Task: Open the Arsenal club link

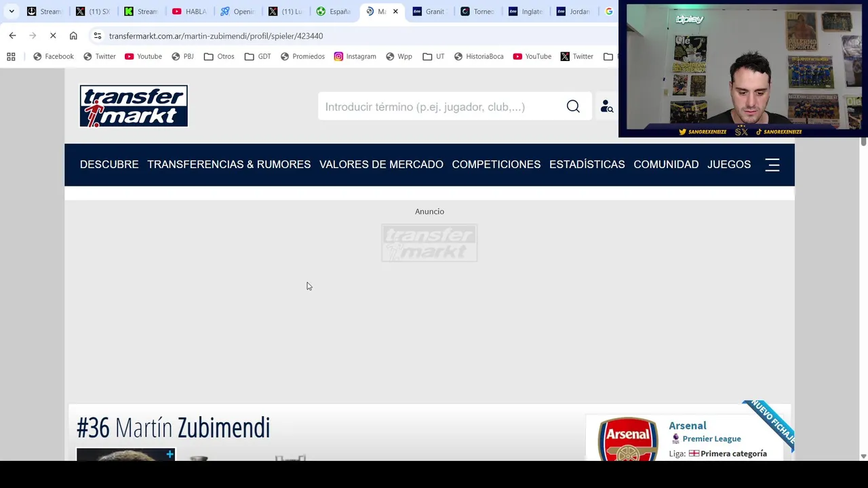Action: tap(688, 426)
